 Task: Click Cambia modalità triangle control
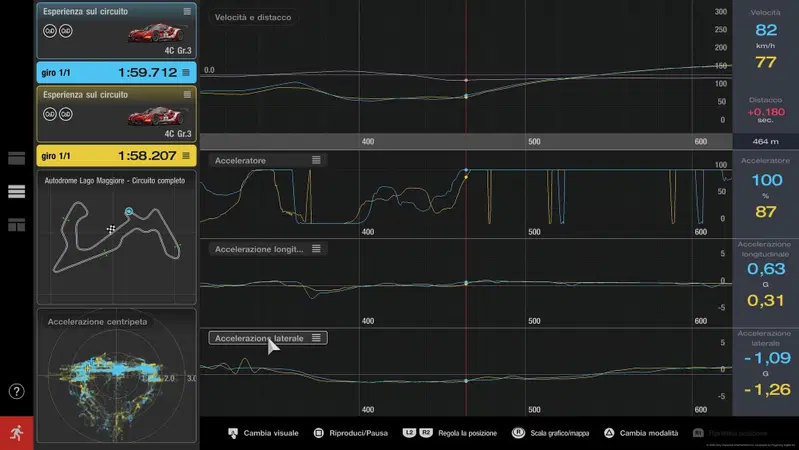(641, 433)
